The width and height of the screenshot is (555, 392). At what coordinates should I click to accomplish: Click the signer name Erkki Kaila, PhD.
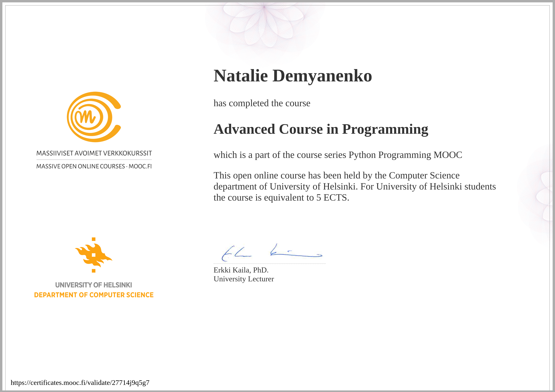tap(241, 270)
